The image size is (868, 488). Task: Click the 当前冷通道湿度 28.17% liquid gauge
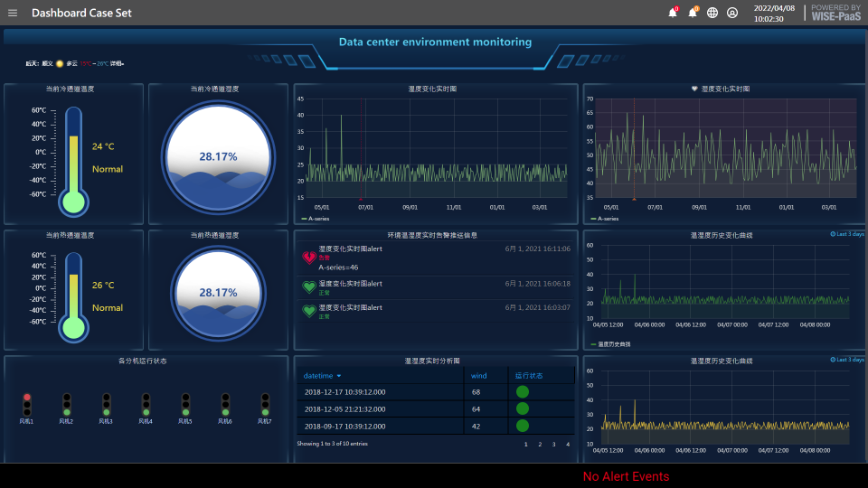217,156
